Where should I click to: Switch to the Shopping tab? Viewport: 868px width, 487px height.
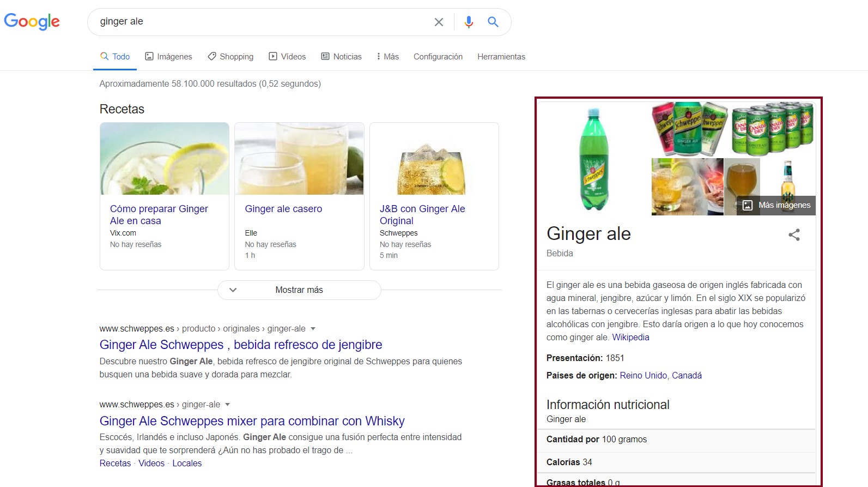tap(230, 57)
